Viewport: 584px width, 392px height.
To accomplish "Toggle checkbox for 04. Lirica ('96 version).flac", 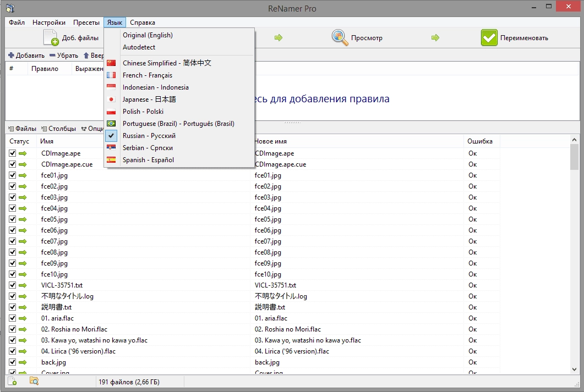I will [x=12, y=351].
